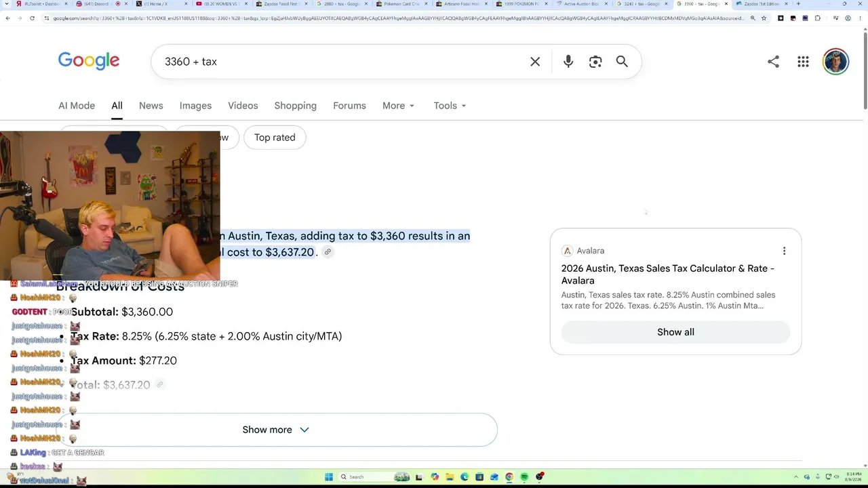This screenshot has width=868, height=488.
Task: Click the Subtotal: $3,360.00 line
Action: pos(122,312)
